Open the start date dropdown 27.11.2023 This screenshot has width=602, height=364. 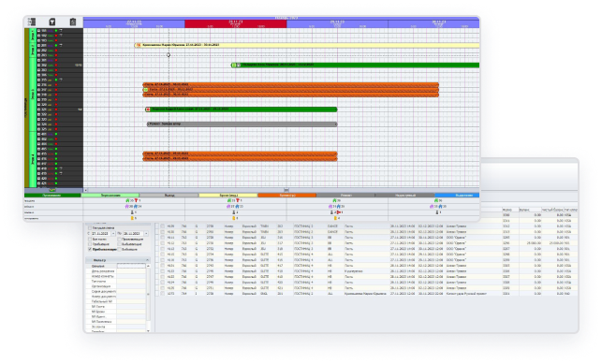click(x=113, y=234)
